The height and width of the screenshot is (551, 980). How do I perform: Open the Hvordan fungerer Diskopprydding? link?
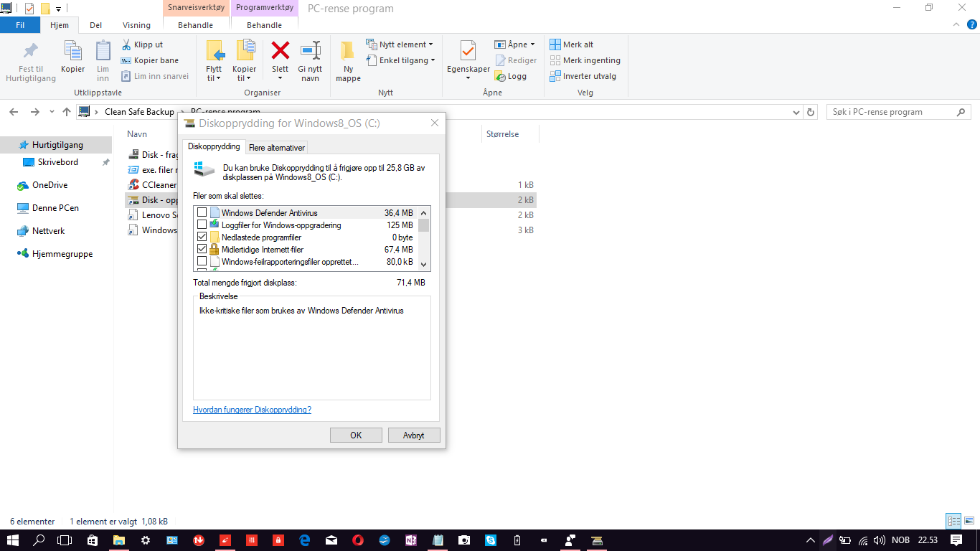pos(252,410)
